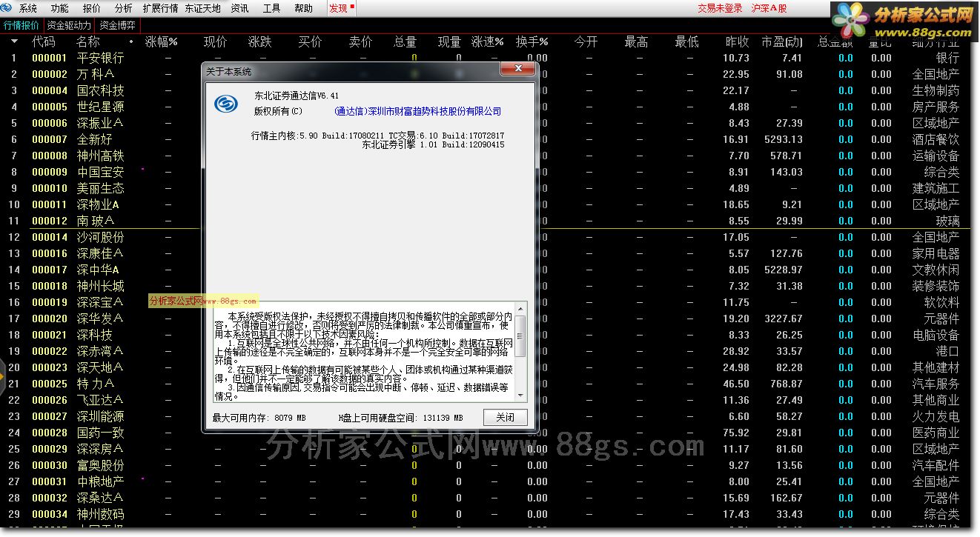Close the 关于本系统 dialog with X button
The image size is (980, 537).
517,70
